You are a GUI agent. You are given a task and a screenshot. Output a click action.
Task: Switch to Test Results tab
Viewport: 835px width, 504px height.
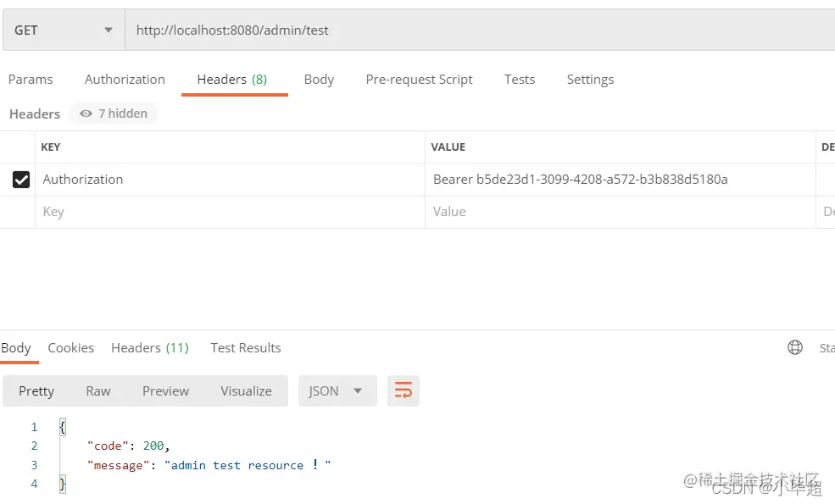246,348
